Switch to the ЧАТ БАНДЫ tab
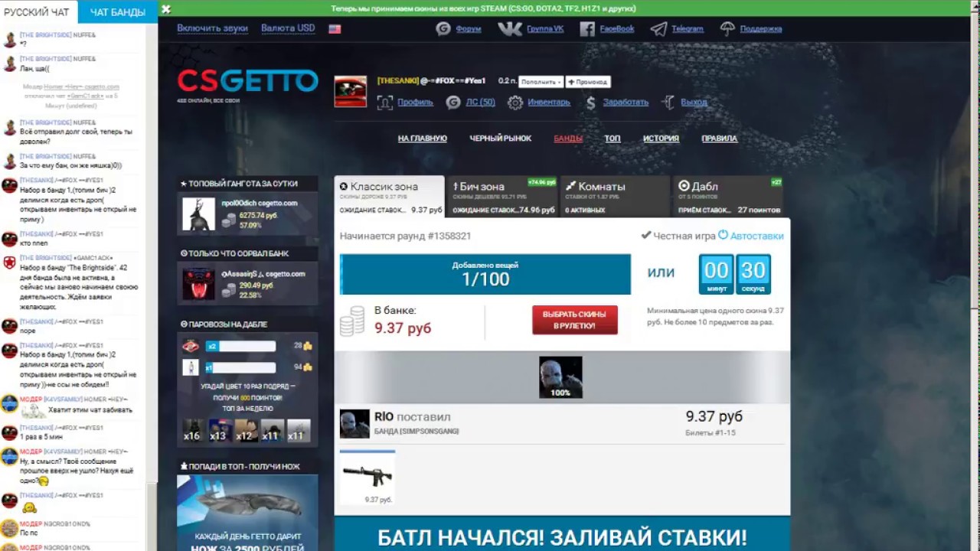 [x=117, y=12]
